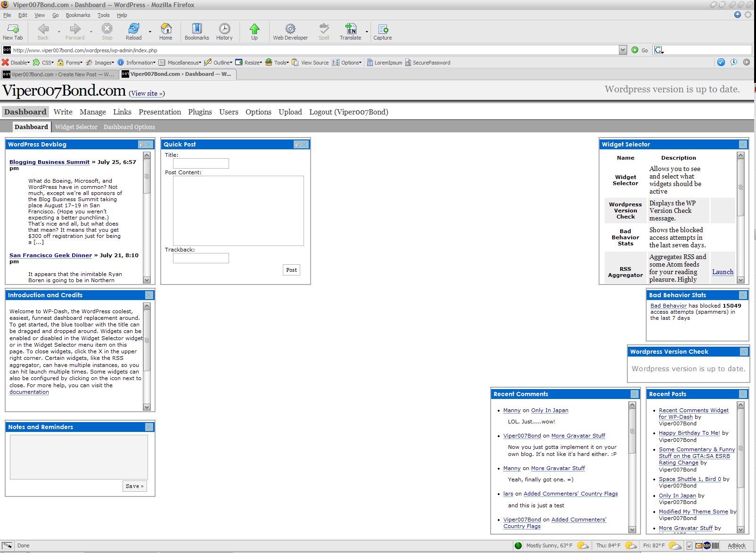The height and width of the screenshot is (553, 756).
Task: Expand the CSS dropdown menu
Action: click(43, 62)
